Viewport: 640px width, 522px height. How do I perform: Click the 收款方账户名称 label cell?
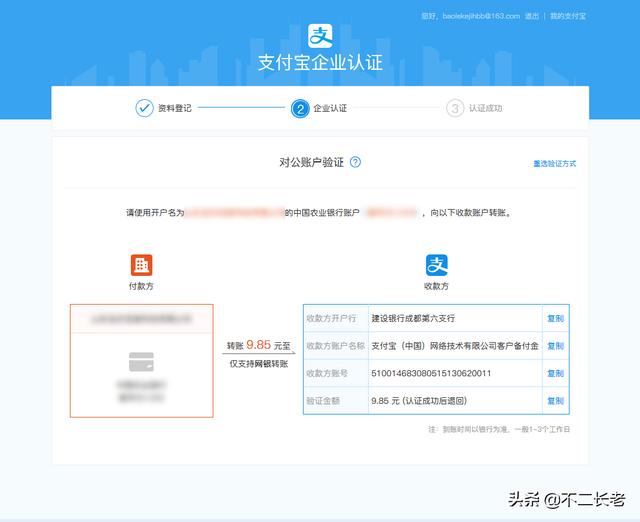coord(336,346)
